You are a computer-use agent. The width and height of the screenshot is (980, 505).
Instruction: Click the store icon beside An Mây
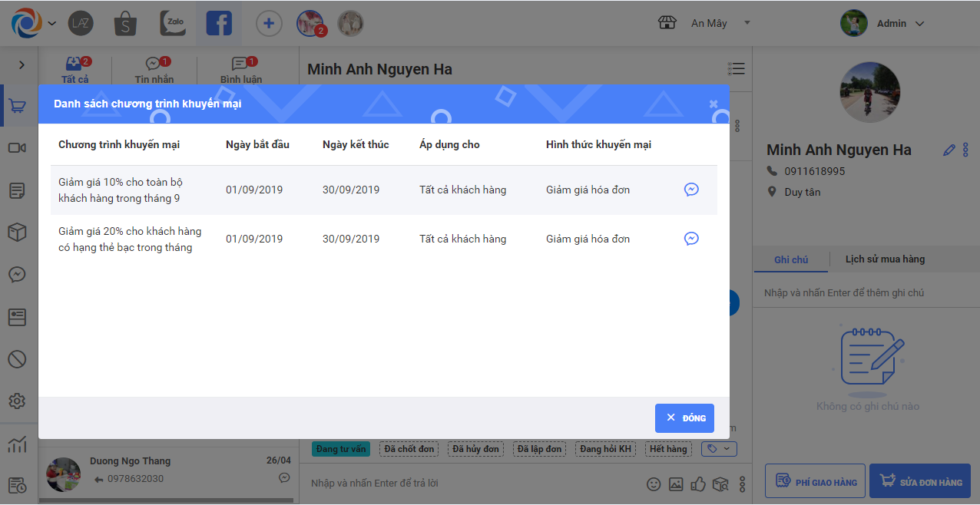tap(667, 23)
